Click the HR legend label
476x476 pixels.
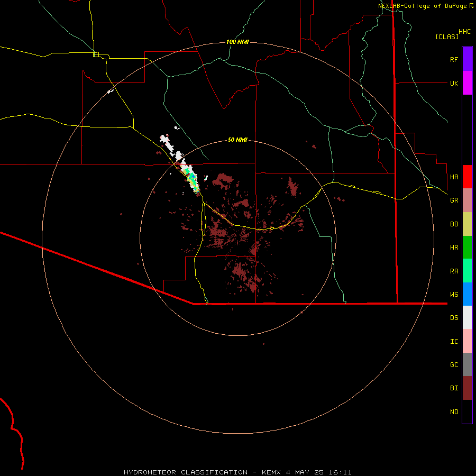[454, 248]
